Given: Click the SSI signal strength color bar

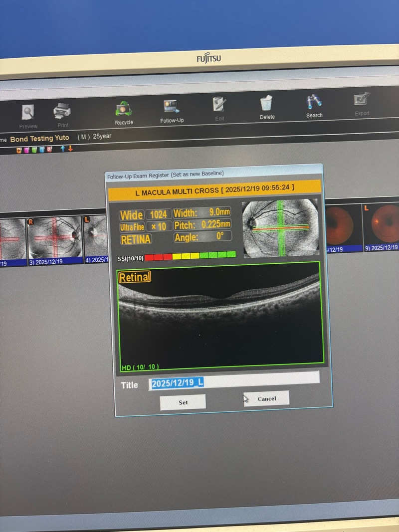Looking at the screenshot, I should pyautogui.click(x=191, y=256).
